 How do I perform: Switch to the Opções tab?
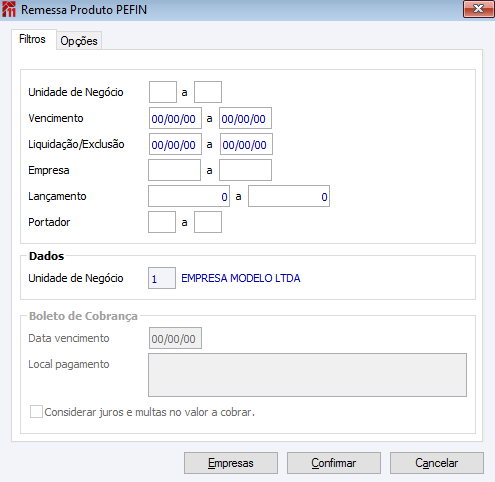point(79,41)
